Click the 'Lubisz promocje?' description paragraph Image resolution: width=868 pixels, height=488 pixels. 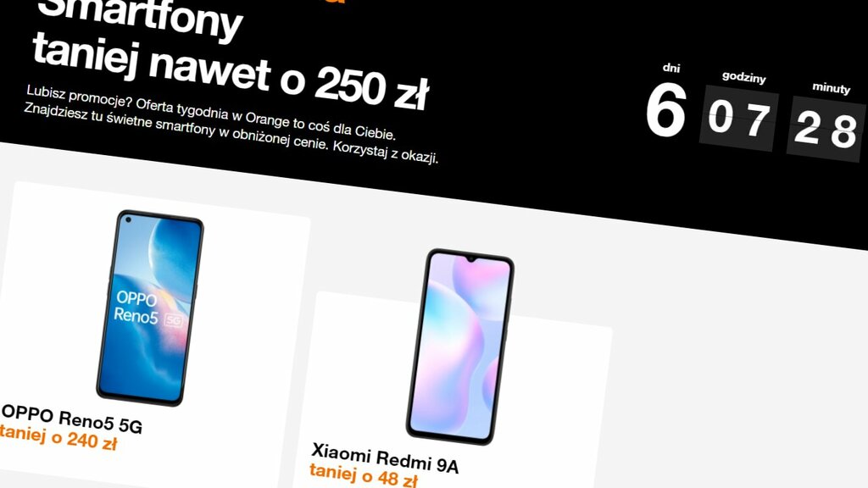click(231, 124)
